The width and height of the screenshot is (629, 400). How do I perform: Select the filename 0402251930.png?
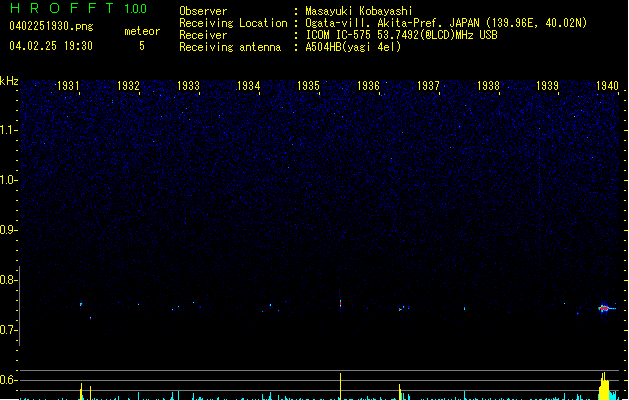coord(51,26)
